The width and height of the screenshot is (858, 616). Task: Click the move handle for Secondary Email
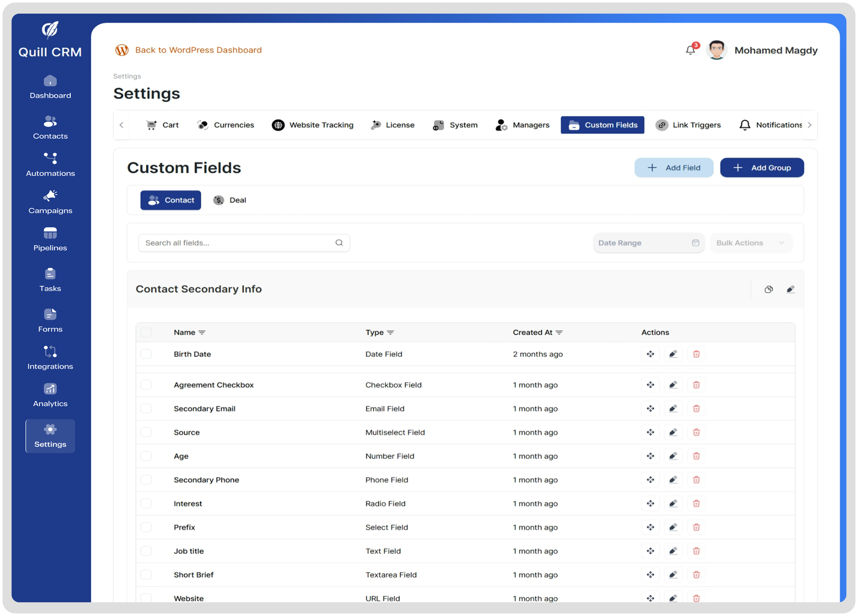[650, 408]
